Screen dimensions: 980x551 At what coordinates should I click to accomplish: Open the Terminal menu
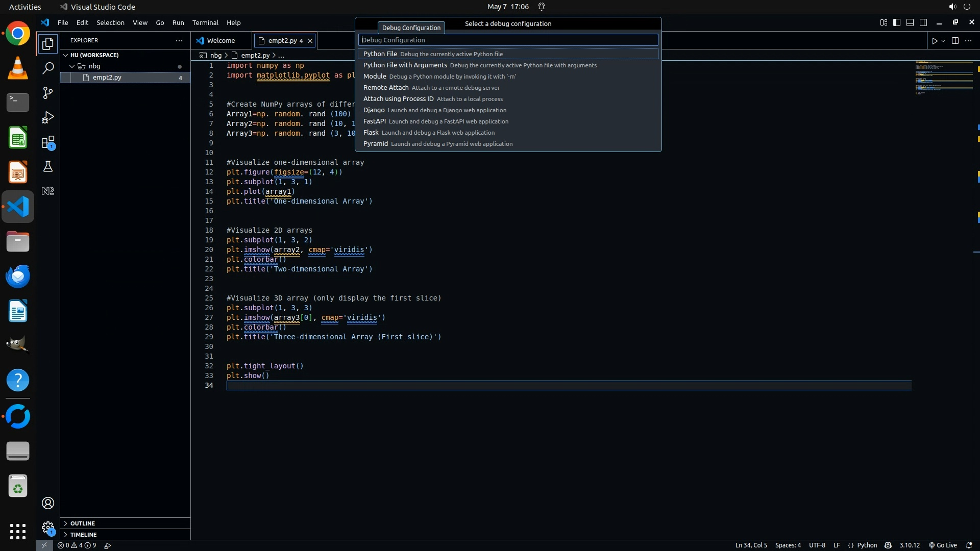(x=205, y=22)
